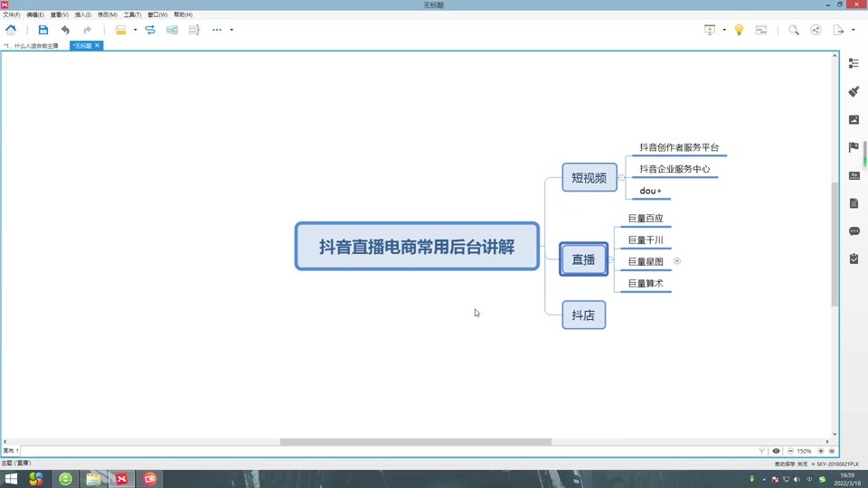Viewport: 868px width, 488px height.
Task: Open the comments panel in sidebar
Action: coord(854,230)
